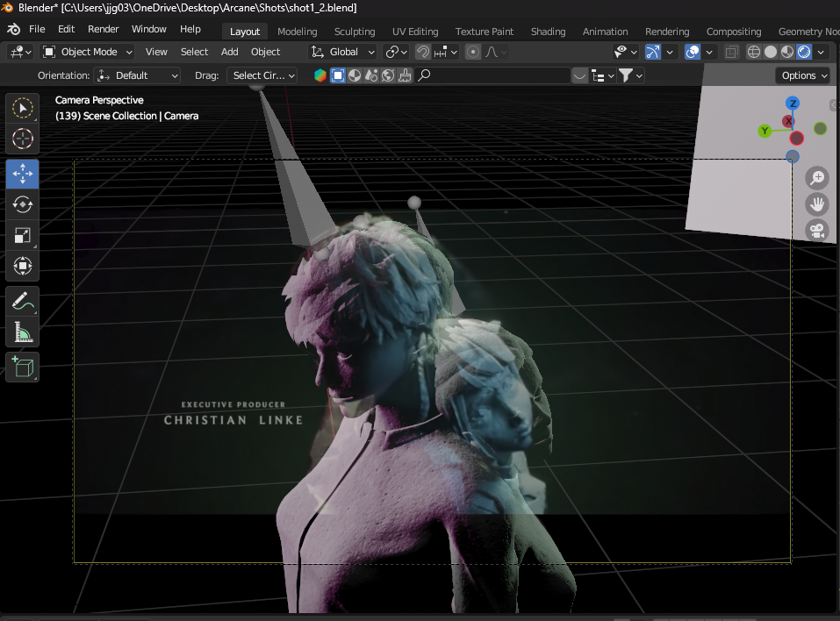Screen dimensions: 840x621
Task: Open the Render menu
Action: [103, 29]
